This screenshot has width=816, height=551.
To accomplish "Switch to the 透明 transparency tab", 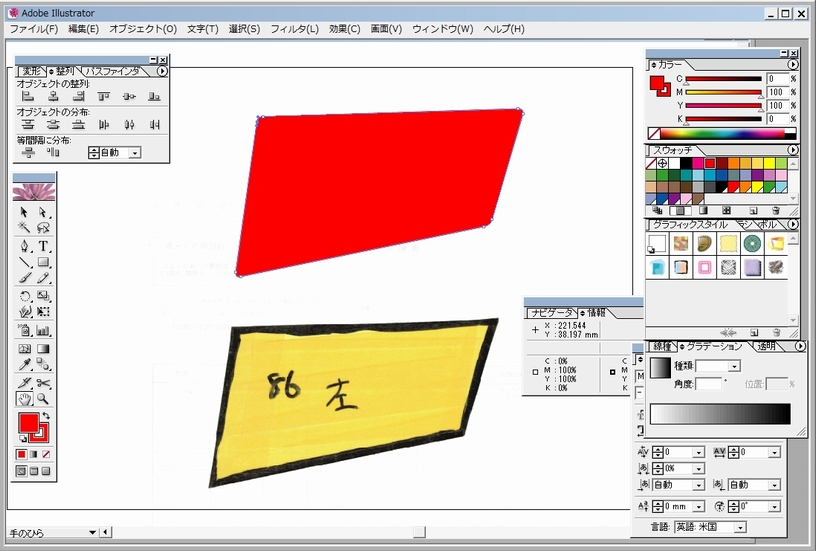I will click(766, 346).
